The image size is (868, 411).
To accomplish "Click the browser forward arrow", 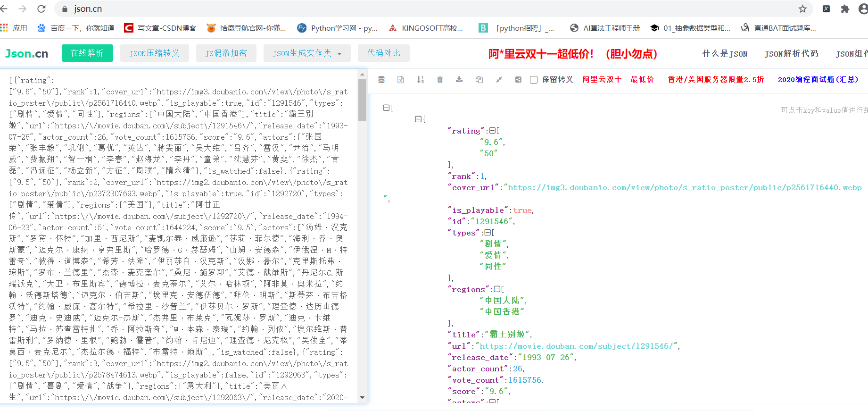I will tap(22, 8).
